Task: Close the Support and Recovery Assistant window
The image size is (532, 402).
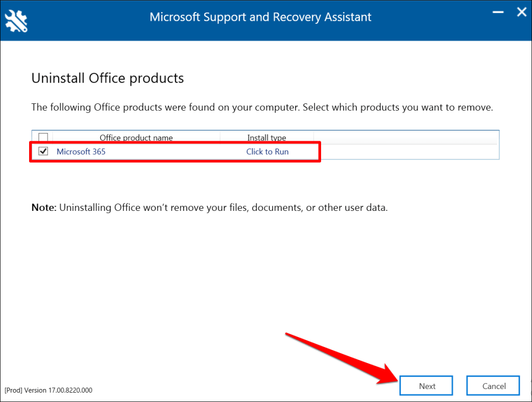Action: [x=521, y=12]
